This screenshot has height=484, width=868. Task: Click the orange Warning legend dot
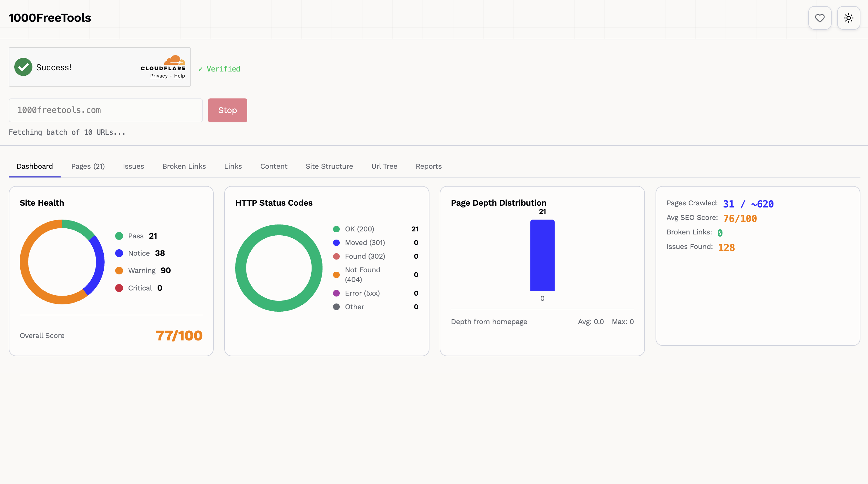[x=119, y=270]
